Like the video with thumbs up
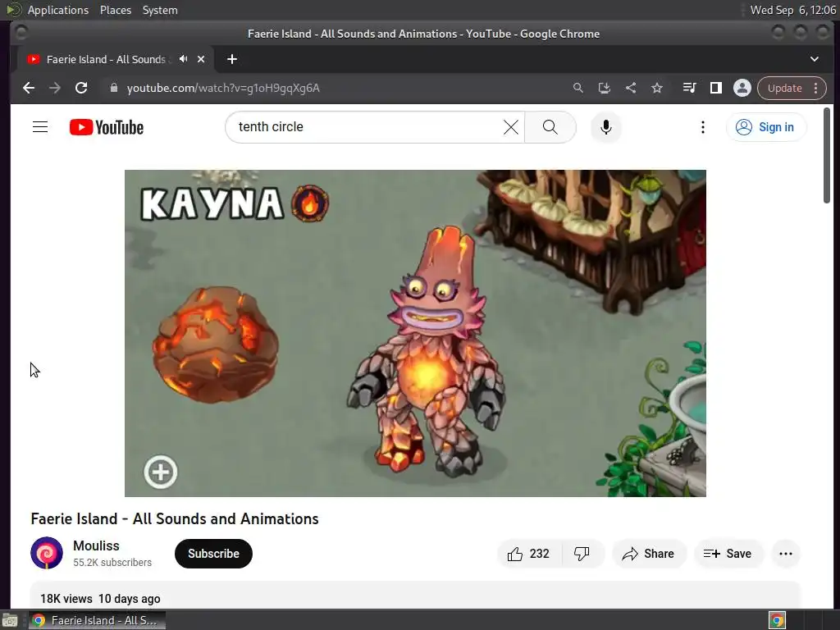This screenshot has height=630, width=840. 529,554
